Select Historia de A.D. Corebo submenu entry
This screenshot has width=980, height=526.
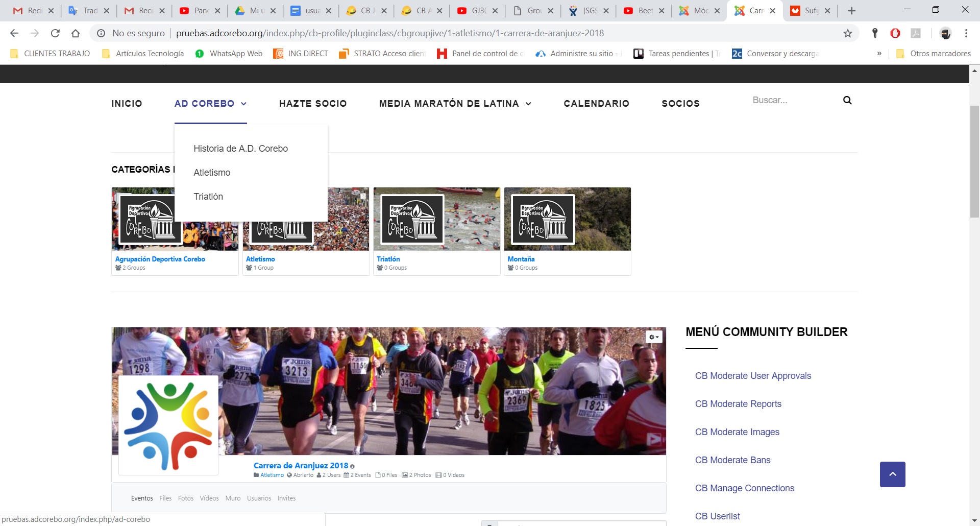coord(240,149)
